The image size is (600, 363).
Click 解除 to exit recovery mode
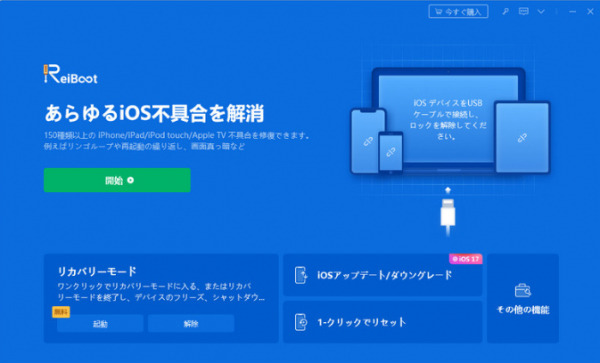coord(191,324)
